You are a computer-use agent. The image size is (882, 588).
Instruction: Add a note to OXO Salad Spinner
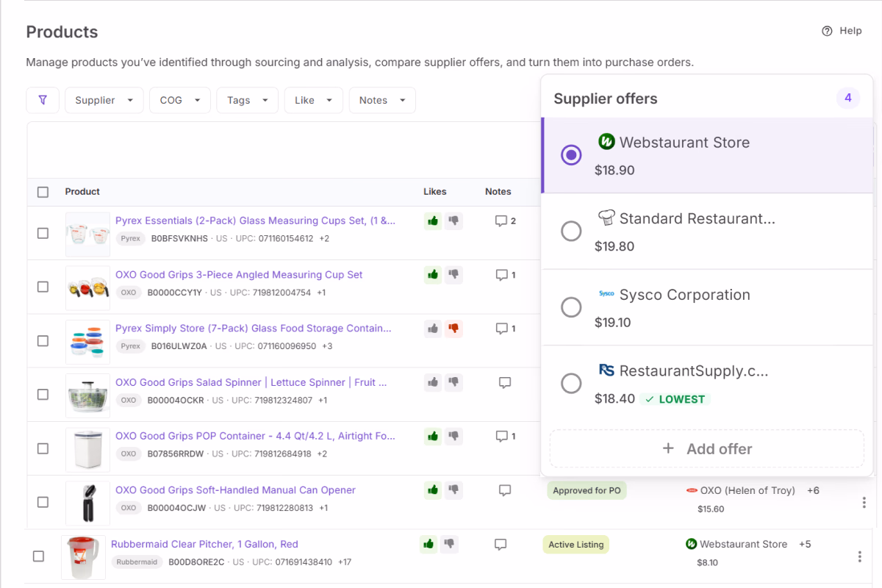point(504,383)
